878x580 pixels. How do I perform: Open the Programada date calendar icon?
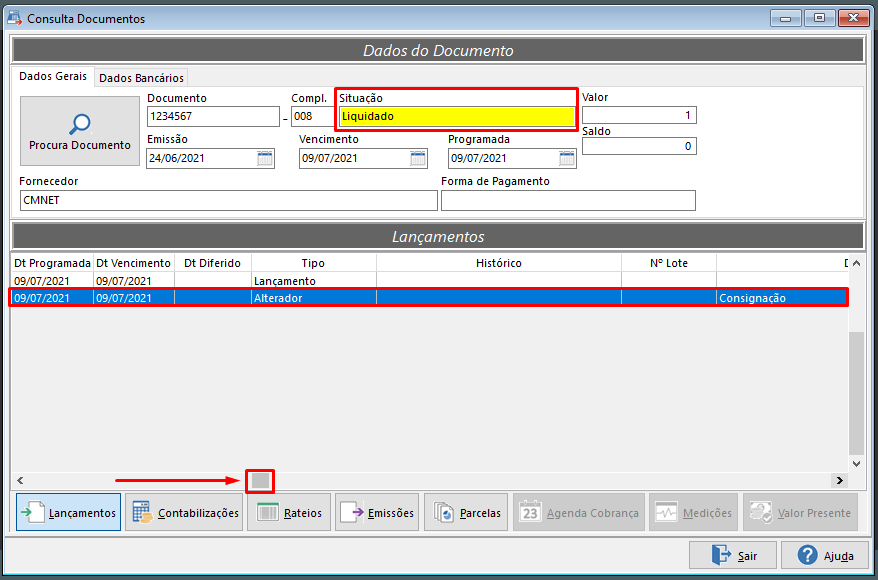click(x=567, y=158)
